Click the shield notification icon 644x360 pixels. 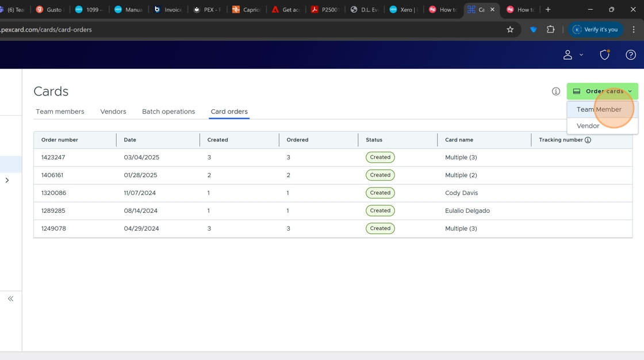pyautogui.click(x=604, y=55)
